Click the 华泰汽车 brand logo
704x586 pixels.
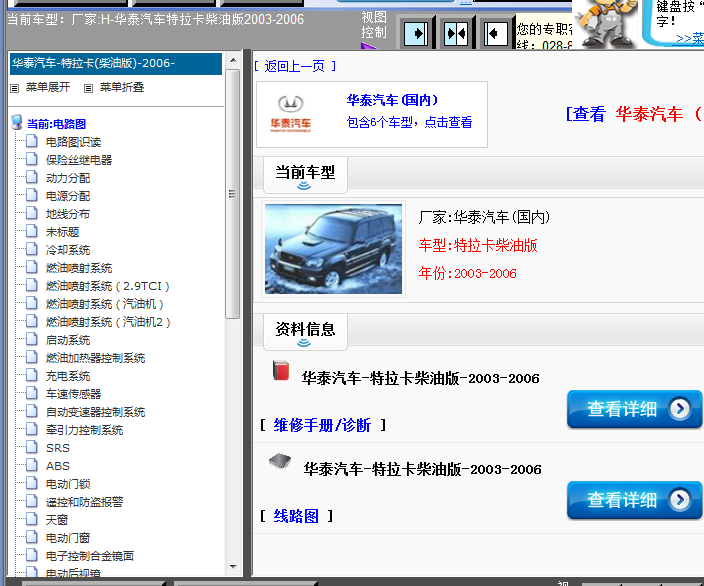tap(290, 114)
